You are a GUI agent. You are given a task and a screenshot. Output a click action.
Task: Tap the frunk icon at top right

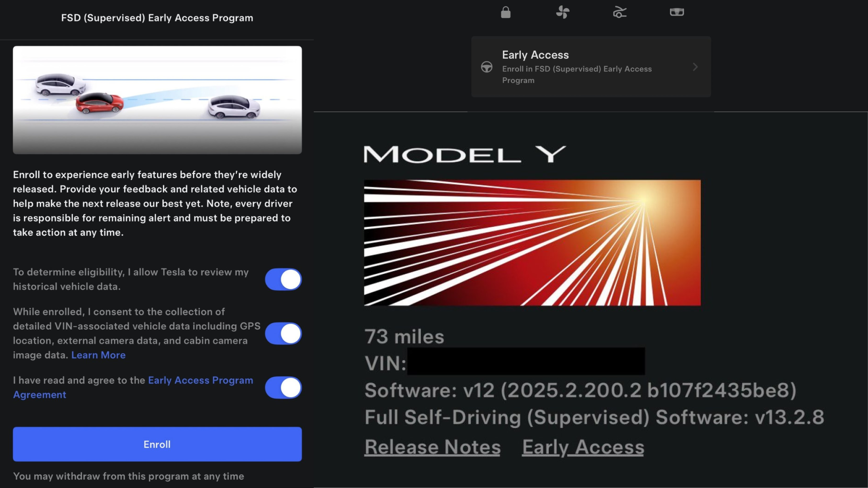676,12
